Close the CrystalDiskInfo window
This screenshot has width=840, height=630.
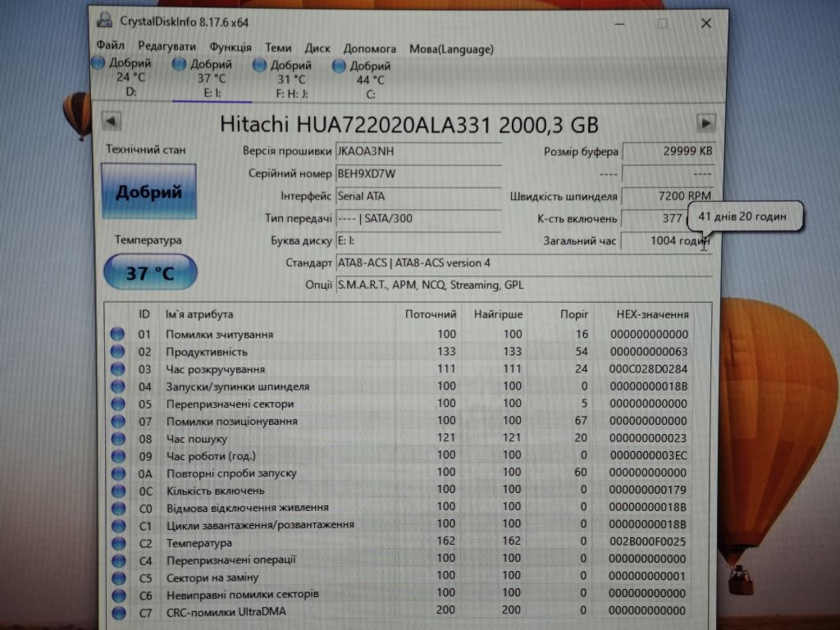(x=706, y=24)
